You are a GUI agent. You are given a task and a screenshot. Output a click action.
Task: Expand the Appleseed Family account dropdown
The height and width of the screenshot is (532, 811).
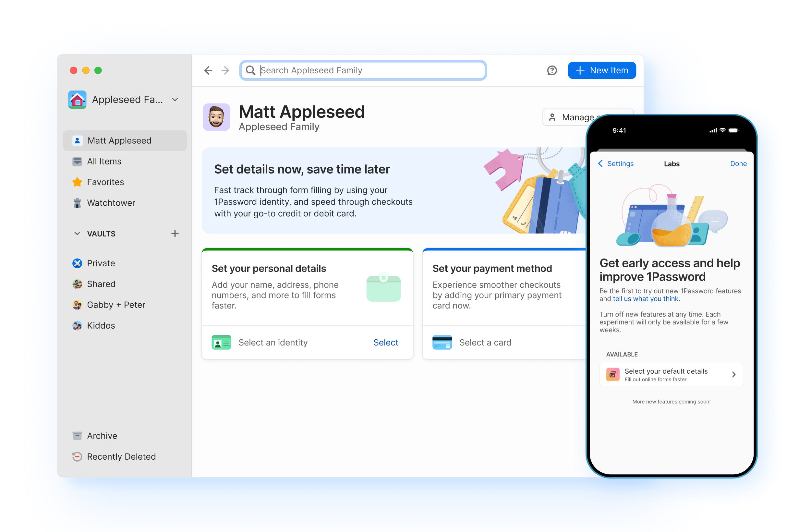pos(175,100)
